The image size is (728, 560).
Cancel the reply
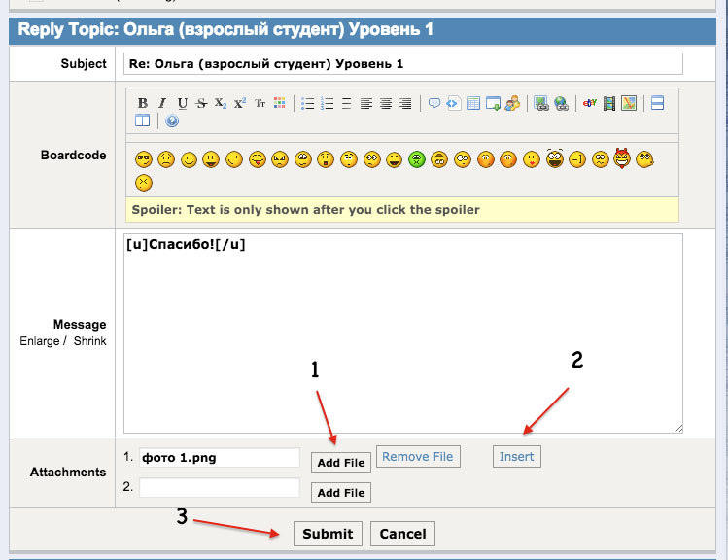(x=402, y=534)
